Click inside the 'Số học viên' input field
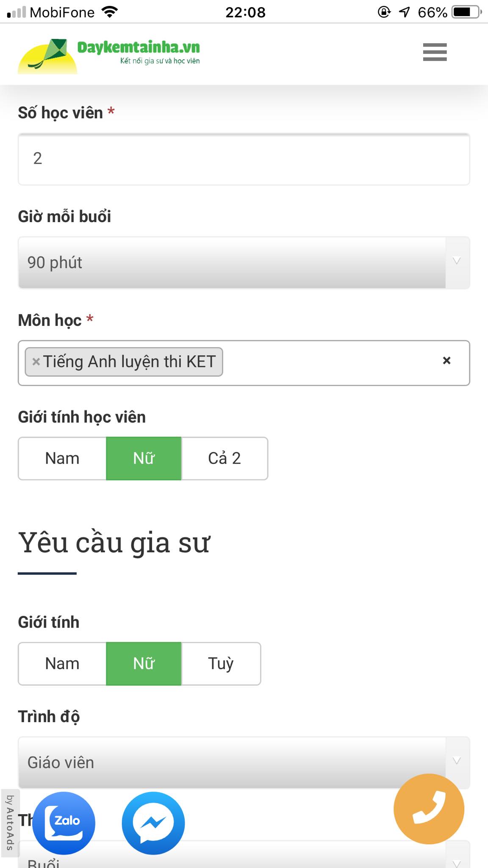Image resolution: width=488 pixels, height=868 pixels. tap(244, 159)
